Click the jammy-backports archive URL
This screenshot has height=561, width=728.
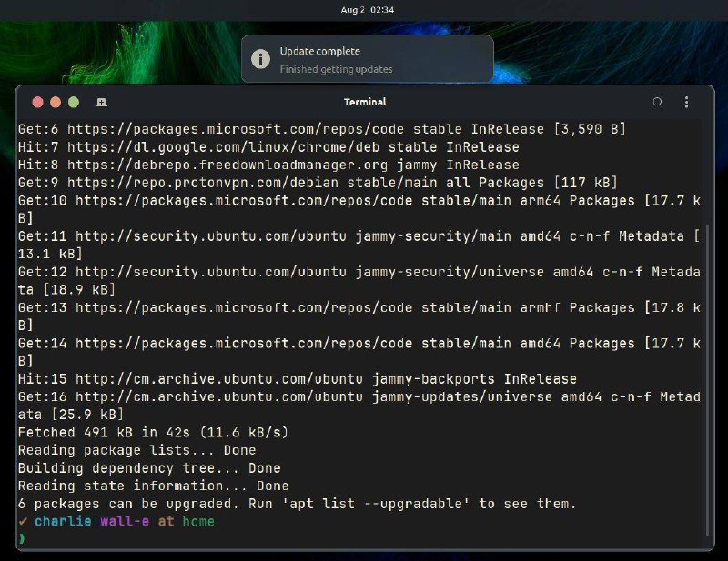[x=218, y=379]
